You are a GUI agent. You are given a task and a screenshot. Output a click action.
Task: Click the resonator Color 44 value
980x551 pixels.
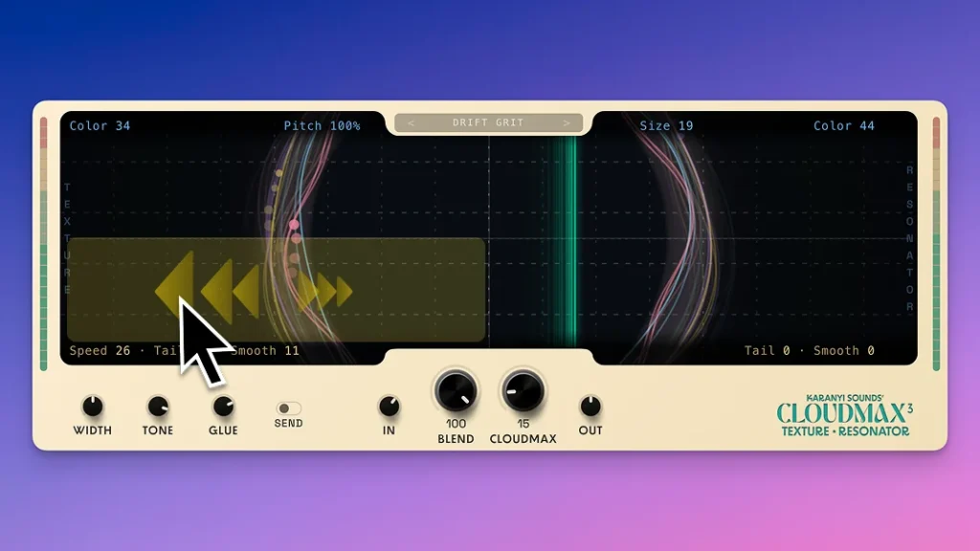tap(844, 125)
